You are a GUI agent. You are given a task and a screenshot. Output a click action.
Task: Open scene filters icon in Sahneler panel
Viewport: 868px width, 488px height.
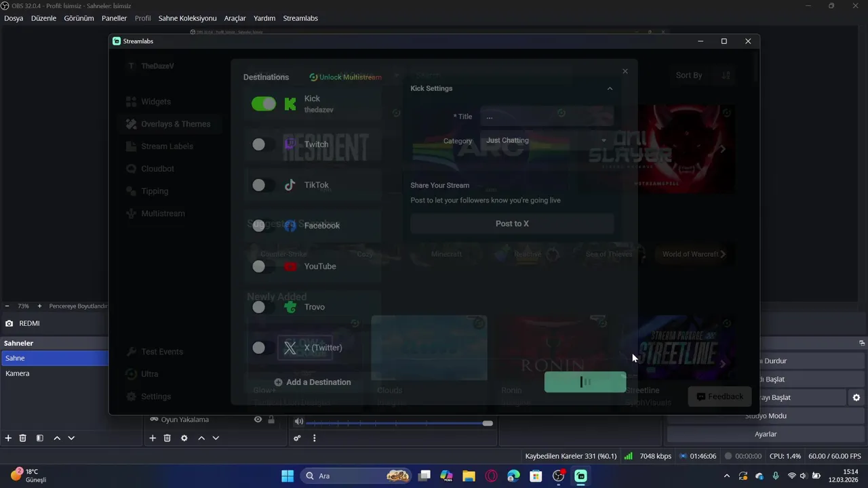[39, 439]
